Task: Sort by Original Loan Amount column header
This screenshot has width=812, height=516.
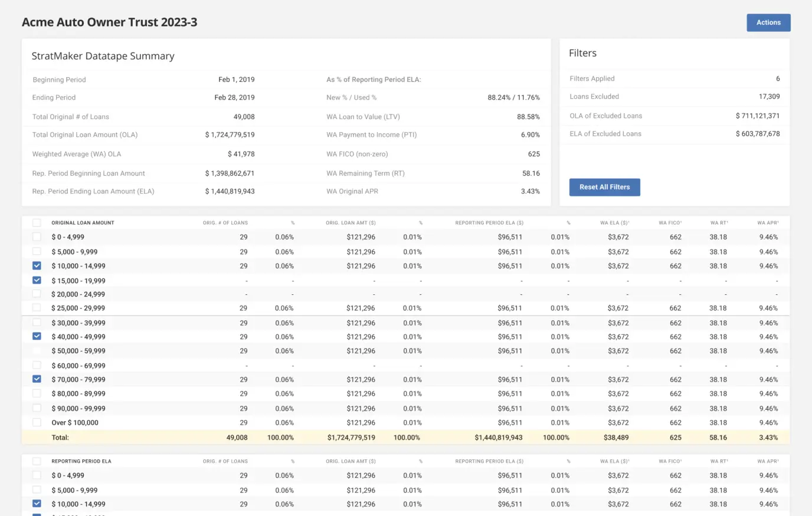Action: [83, 223]
